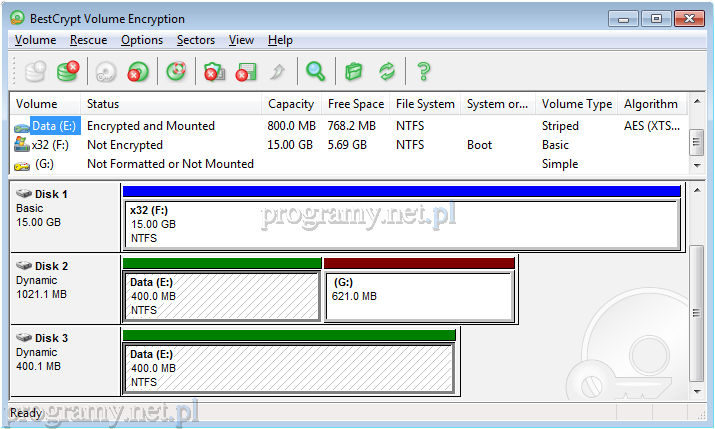Open the Rescue menu
715x429 pixels.
[88, 40]
